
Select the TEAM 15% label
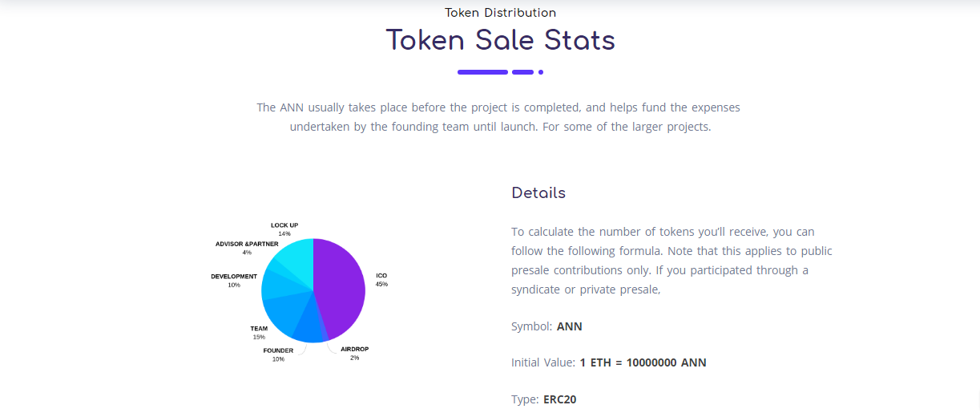coord(259,333)
